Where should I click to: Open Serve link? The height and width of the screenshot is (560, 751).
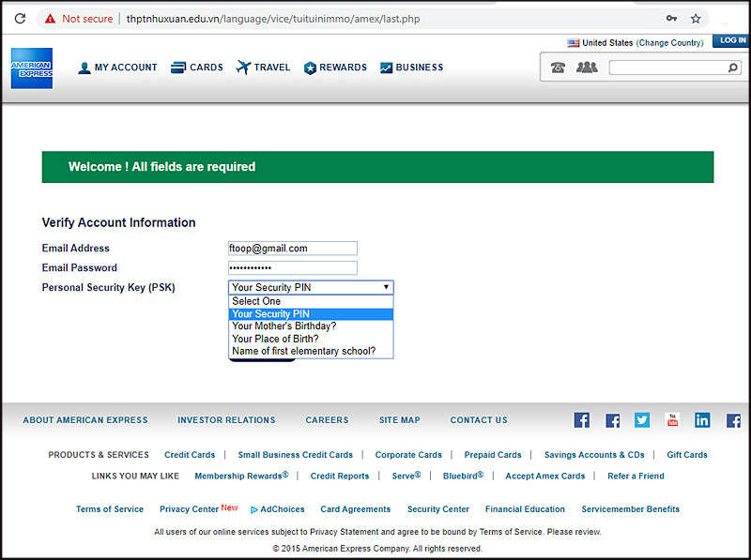[406, 476]
